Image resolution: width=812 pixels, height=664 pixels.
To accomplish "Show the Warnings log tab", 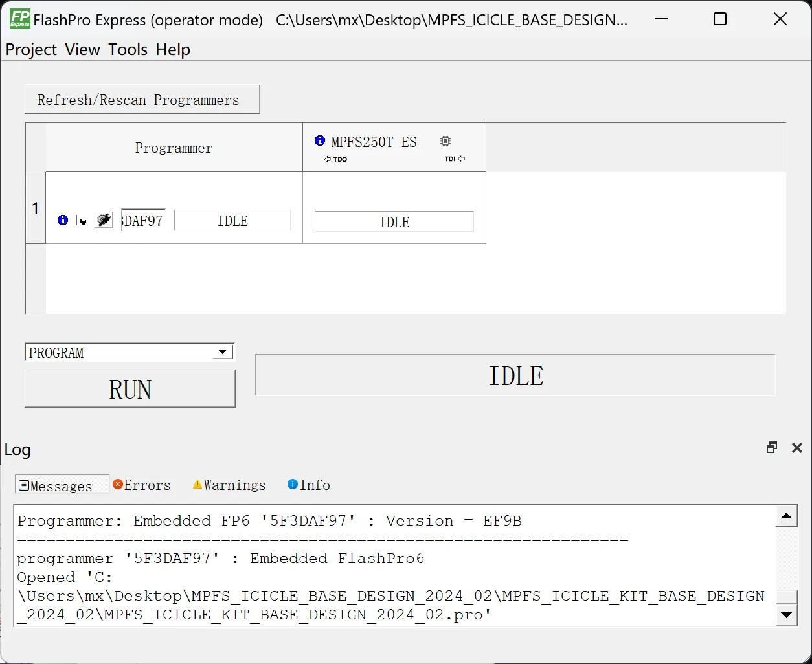I will coord(229,485).
